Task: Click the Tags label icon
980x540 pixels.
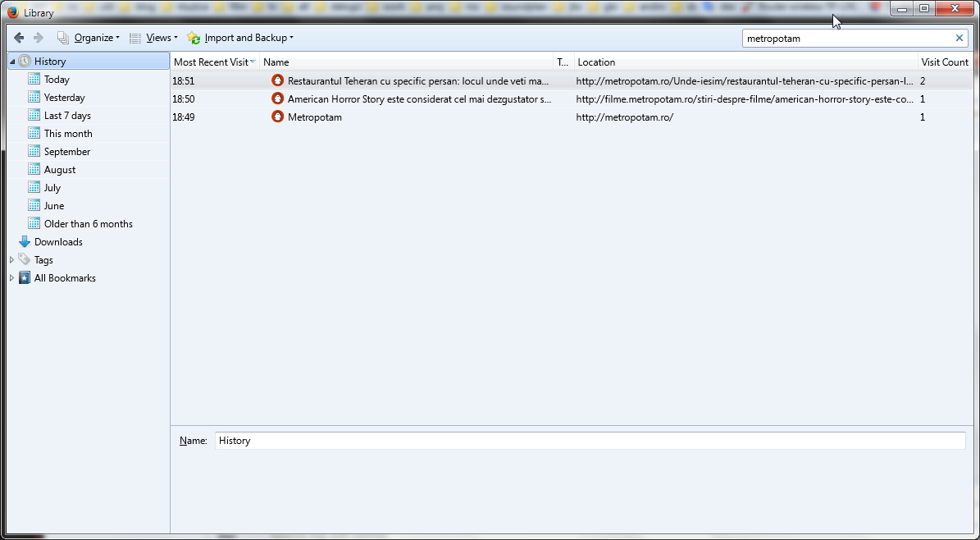Action: tap(25, 259)
